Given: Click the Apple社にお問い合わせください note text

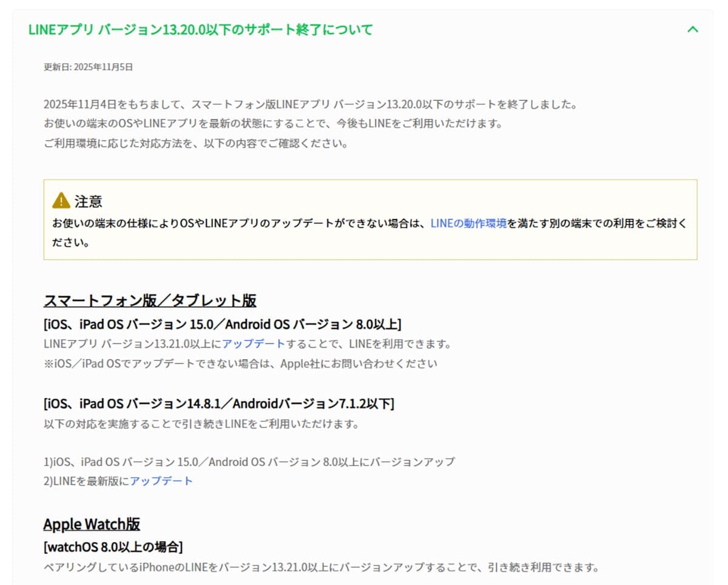Looking at the screenshot, I should [243, 362].
